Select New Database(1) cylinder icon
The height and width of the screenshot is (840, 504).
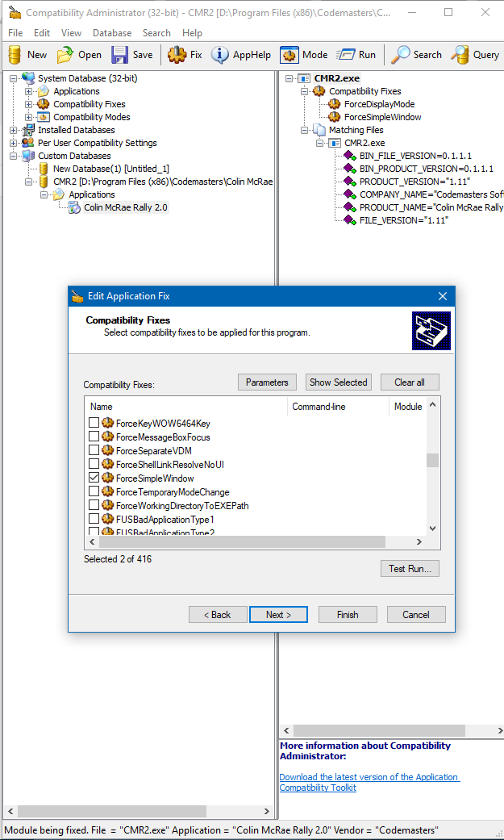44,169
